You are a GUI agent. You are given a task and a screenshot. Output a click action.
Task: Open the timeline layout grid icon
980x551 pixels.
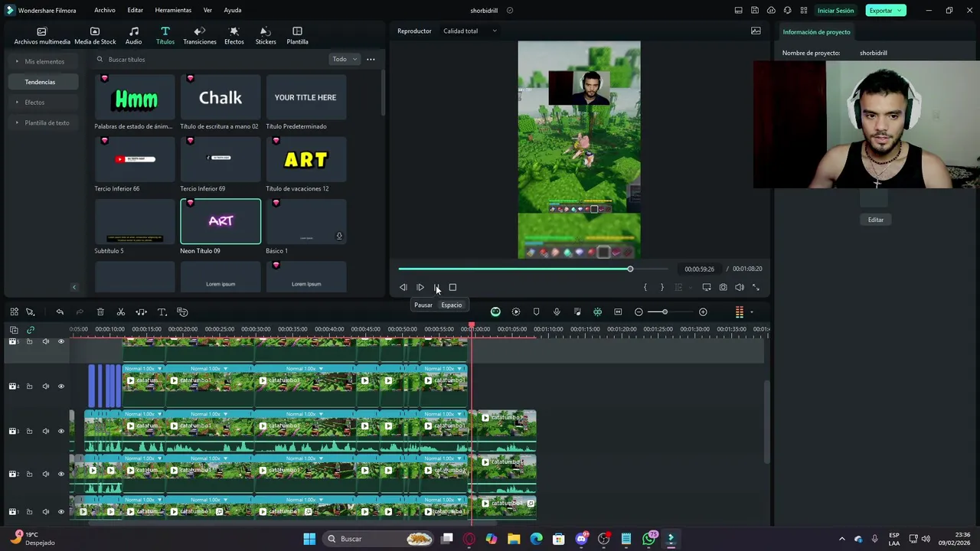click(x=14, y=312)
